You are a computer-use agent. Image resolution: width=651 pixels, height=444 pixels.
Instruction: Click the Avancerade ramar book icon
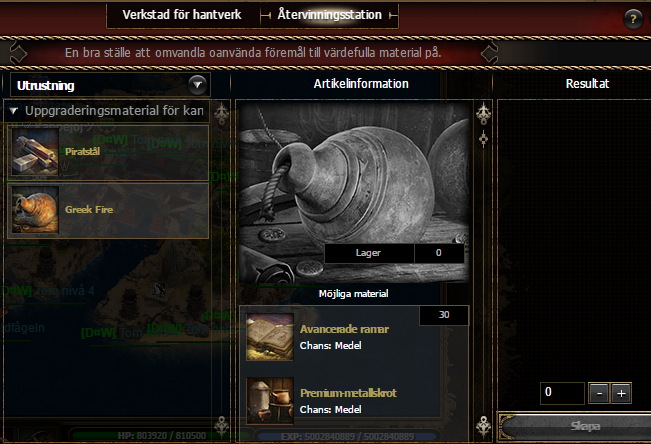click(270, 337)
